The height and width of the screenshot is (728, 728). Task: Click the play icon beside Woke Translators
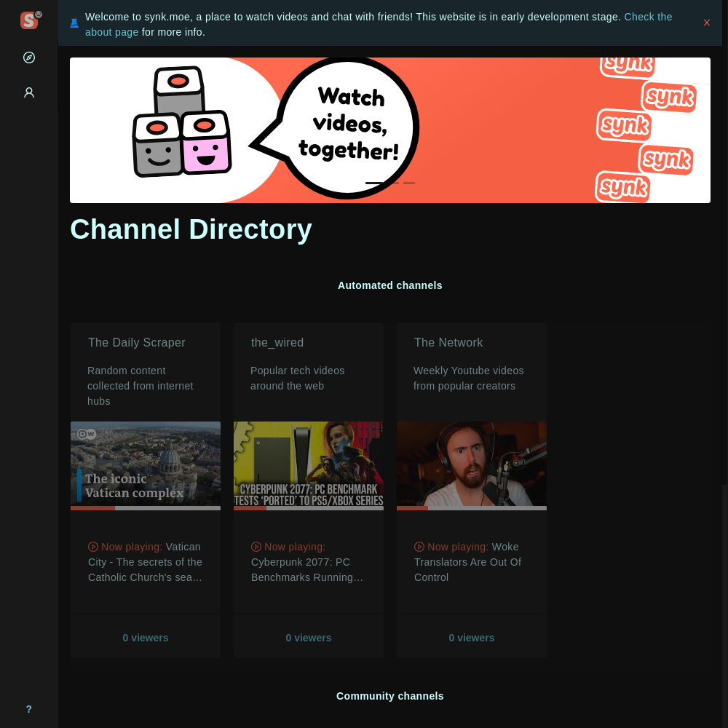point(419,547)
